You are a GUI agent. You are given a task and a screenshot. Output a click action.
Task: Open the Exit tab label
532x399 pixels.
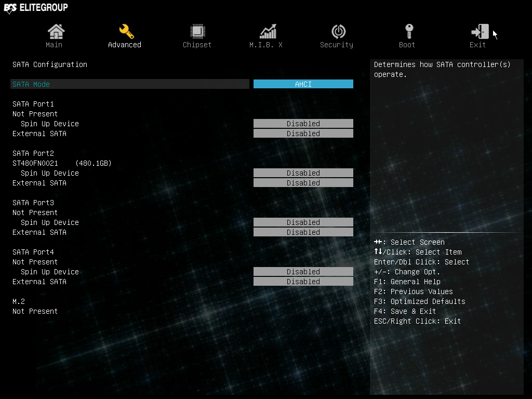[477, 45]
